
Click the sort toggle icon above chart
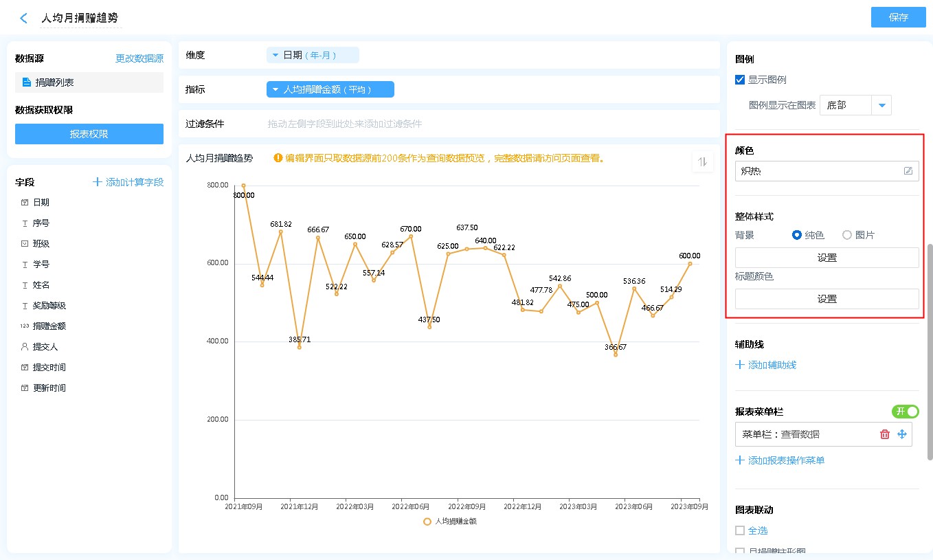(702, 161)
